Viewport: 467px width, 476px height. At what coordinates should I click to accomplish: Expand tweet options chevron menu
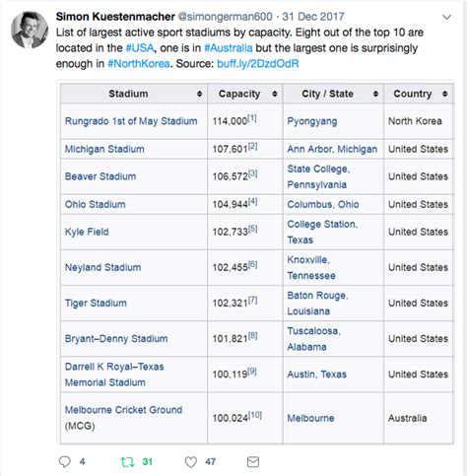[x=446, y=17]
